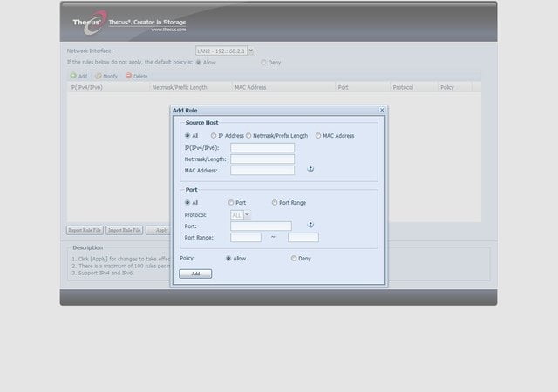Choose the single Port radio option

pyautogui.click(x=231, y=202)
